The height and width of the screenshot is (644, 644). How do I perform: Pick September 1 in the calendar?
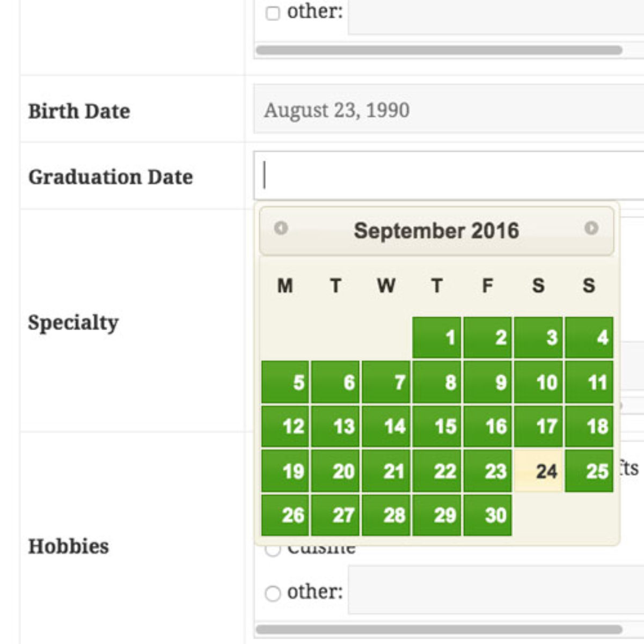[437, 338]
